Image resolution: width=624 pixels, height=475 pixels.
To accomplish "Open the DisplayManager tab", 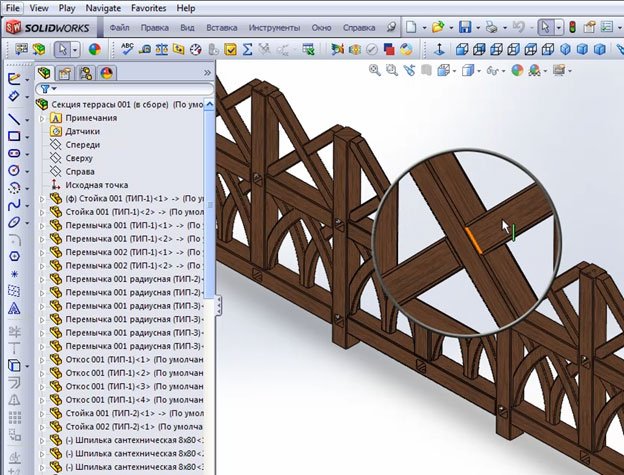I will pyautogui.click(x=106, y=73).
